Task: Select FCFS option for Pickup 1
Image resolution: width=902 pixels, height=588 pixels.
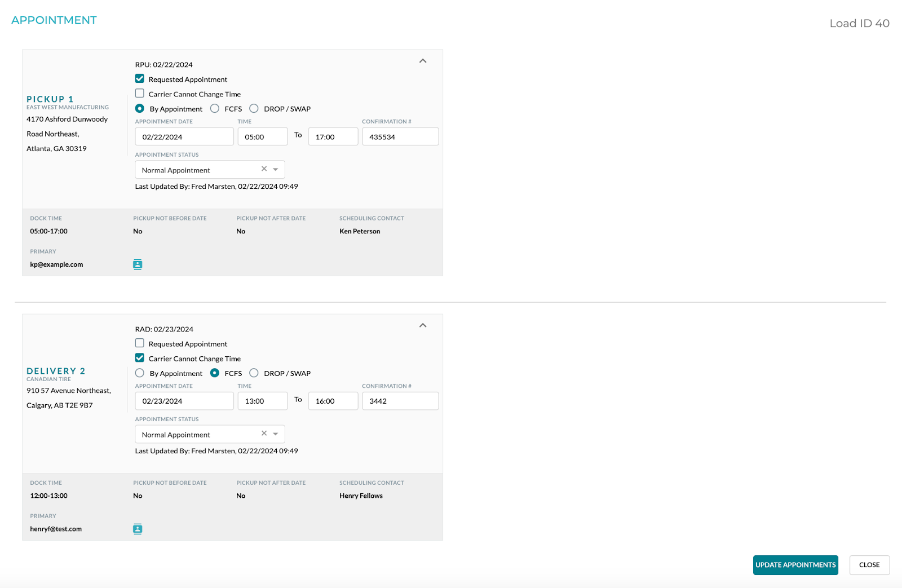Action: click(x=215, y=109)
